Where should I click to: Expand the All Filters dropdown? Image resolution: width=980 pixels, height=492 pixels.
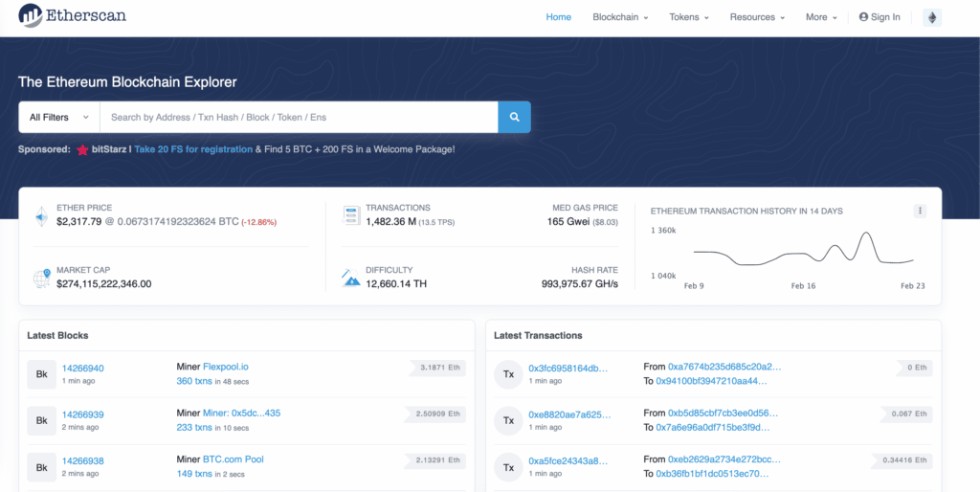pos(58,117)
